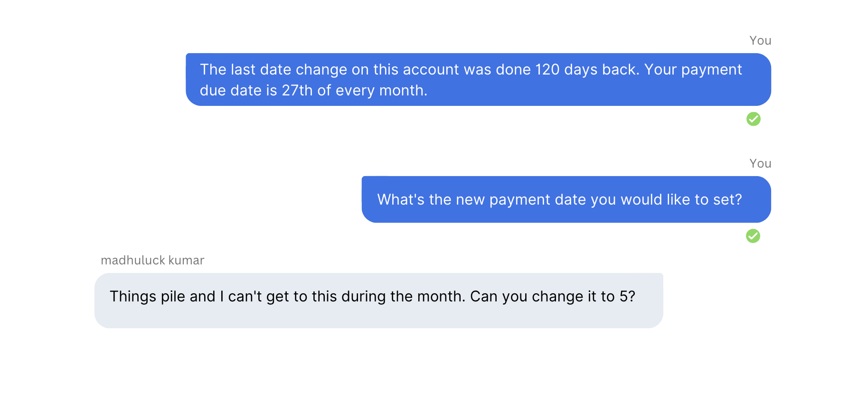Click the "You" label above the payment date question
The image size is (868, 394).
coord(760,164)
